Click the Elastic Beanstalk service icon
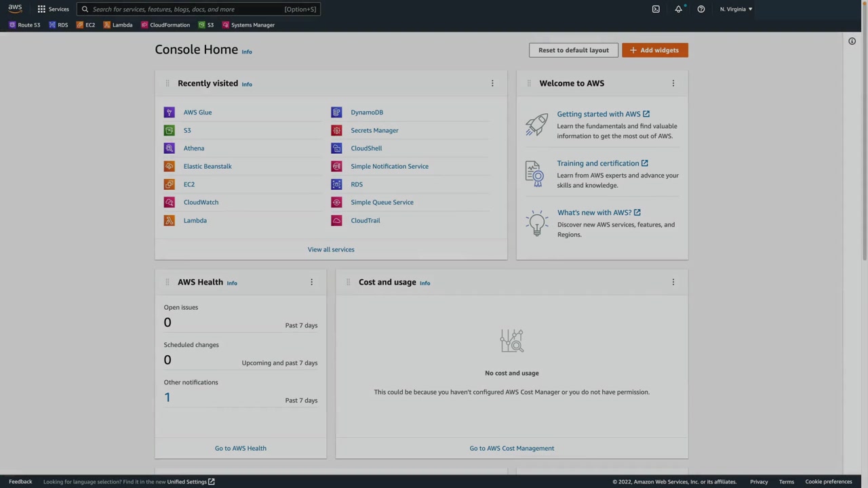 170,166
